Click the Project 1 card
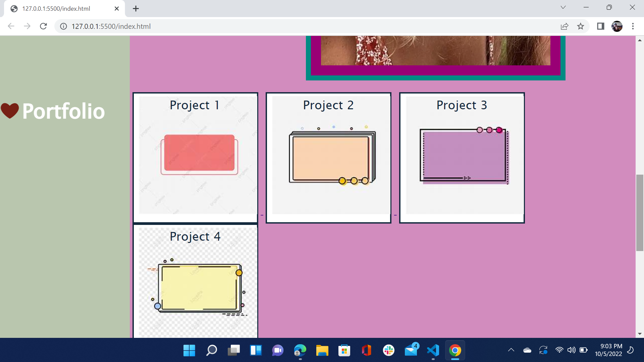Viewport: 644px width, 362px height. click(x=195, y=158)
